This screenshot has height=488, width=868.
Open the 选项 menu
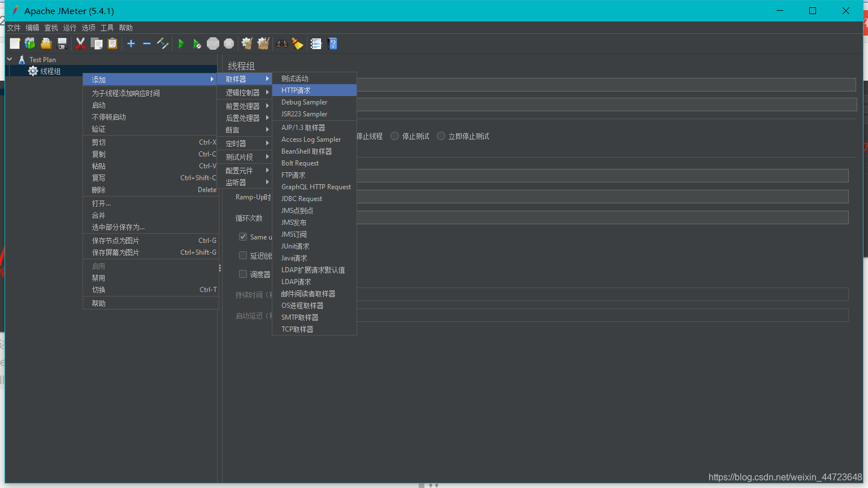(x=88, y=28)
